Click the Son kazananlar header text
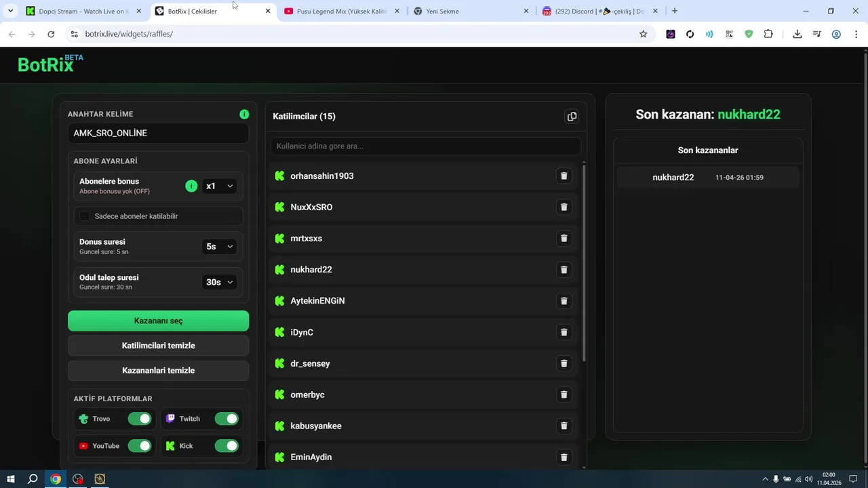This screenshot has width=868, height=488. point(708,150)
